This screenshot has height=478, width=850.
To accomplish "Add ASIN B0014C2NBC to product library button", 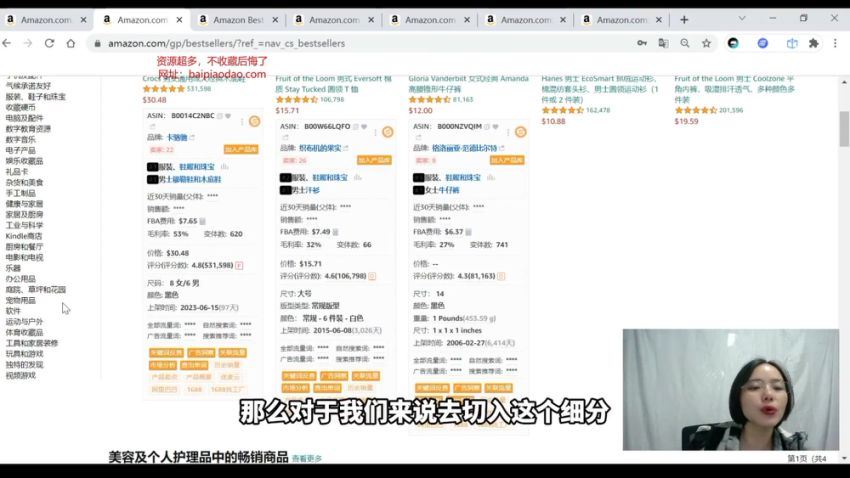I will coord(241,150).
